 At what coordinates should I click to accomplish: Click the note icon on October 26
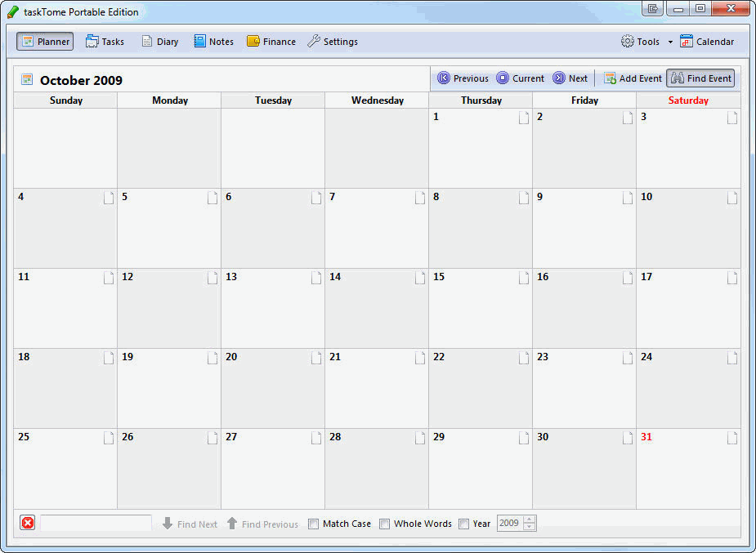(212, 437)
